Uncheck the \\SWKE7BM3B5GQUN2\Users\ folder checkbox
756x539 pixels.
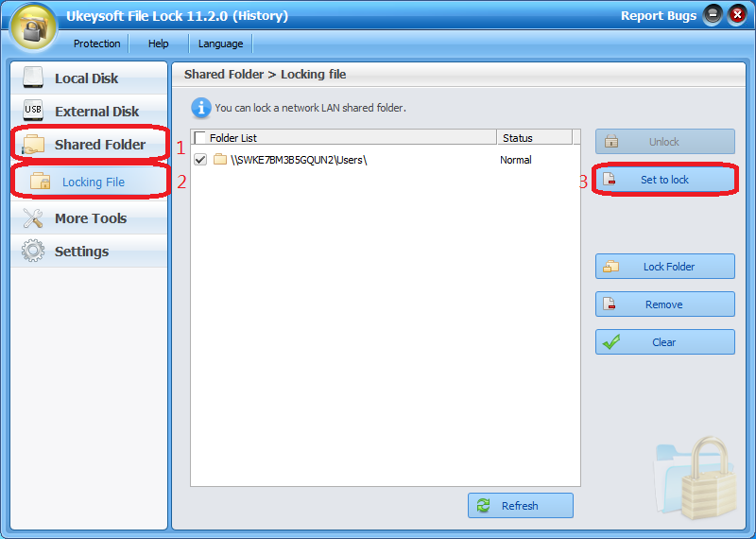pos(200,159)
